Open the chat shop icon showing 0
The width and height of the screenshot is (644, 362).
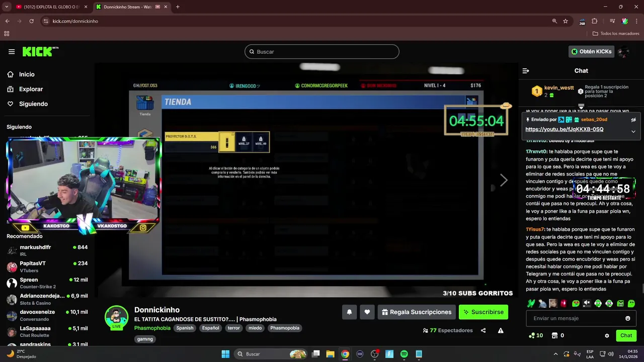(x=557, y=335)
